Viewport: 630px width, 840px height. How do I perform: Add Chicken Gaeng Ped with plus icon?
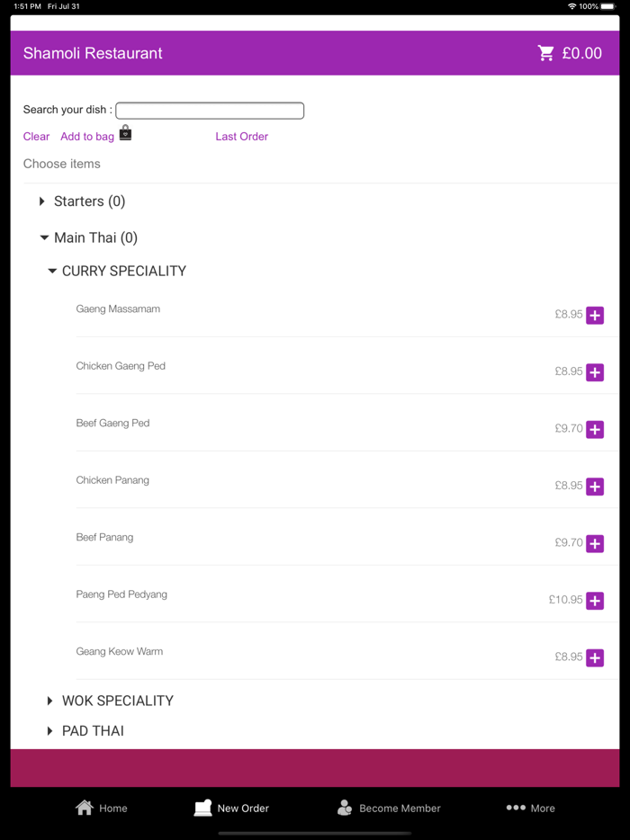click(595, 372)
